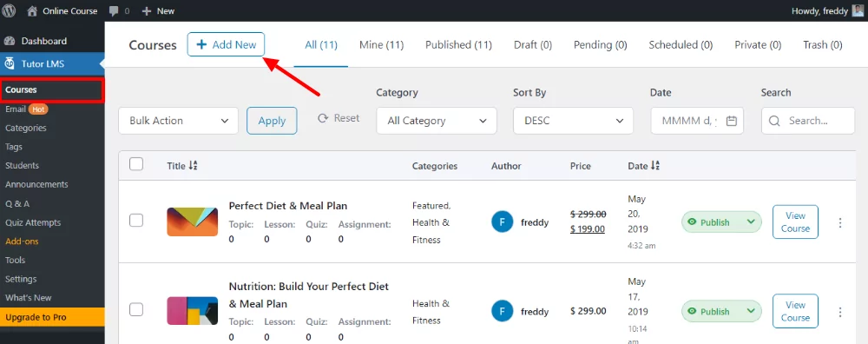Open Categories in the Tutor LMS sidebar
The image size is (868, 344).
point(26,128)
